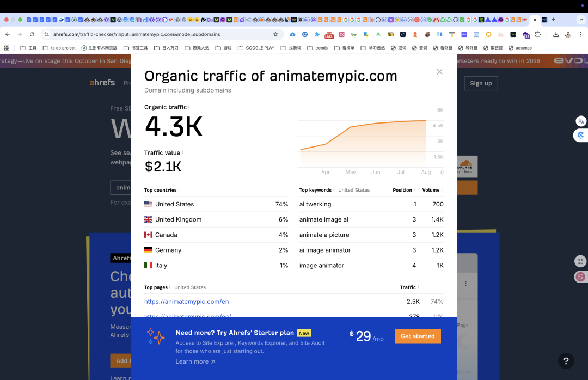Open the help question mark button

(x=566, y=361)
